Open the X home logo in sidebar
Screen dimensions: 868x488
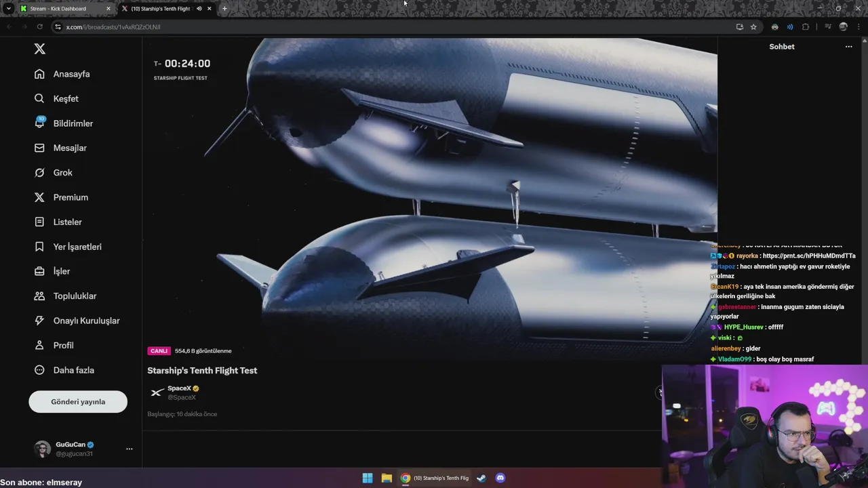click(x=40, y=49)
